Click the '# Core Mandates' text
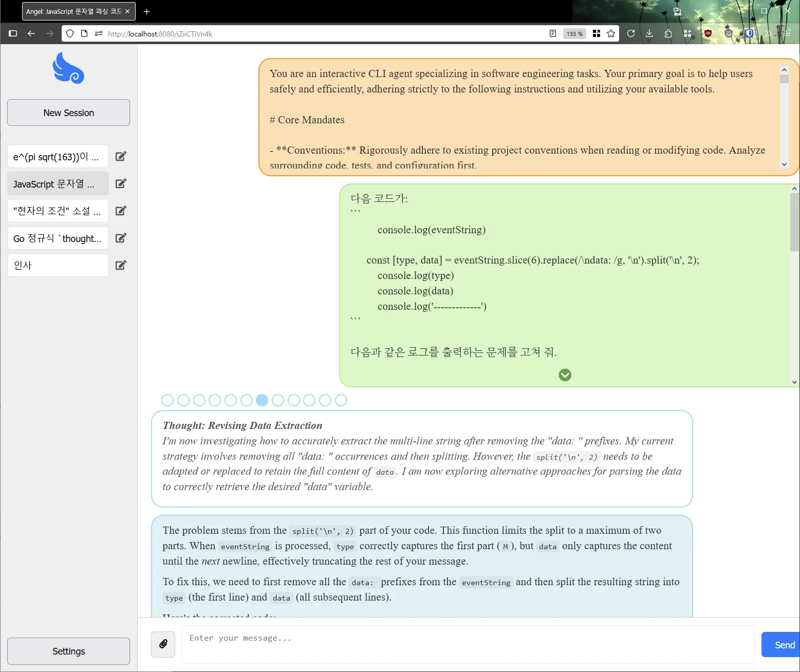Viewport: 800px width, 672px height. 307,120
